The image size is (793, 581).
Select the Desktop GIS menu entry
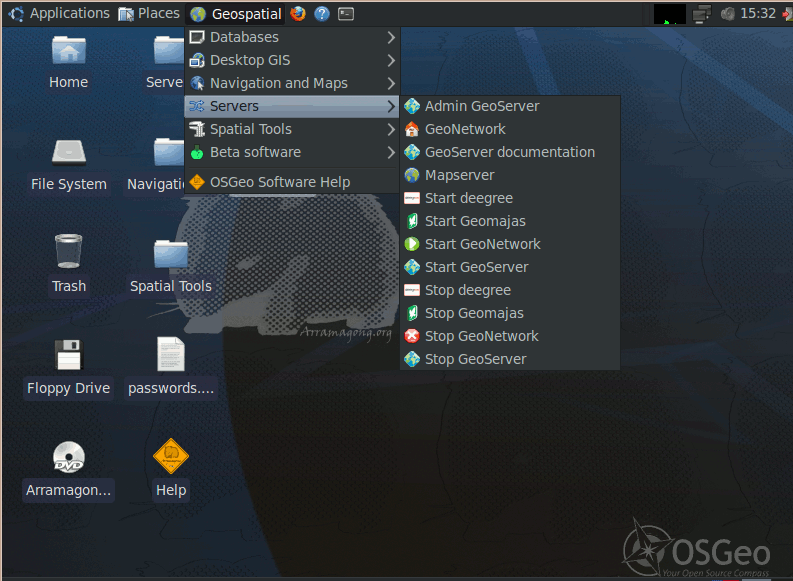click(x=292, y=61)
